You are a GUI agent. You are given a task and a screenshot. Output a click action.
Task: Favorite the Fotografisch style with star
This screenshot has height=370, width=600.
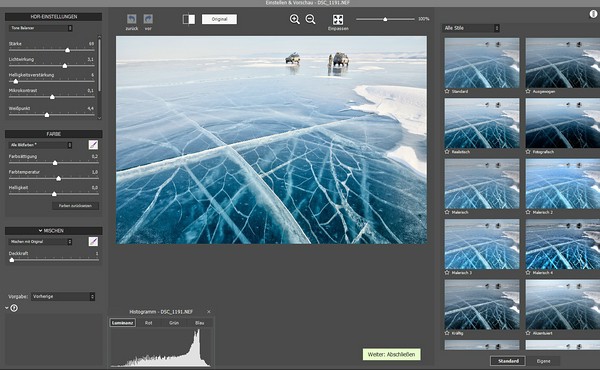(x=528, y=152)
